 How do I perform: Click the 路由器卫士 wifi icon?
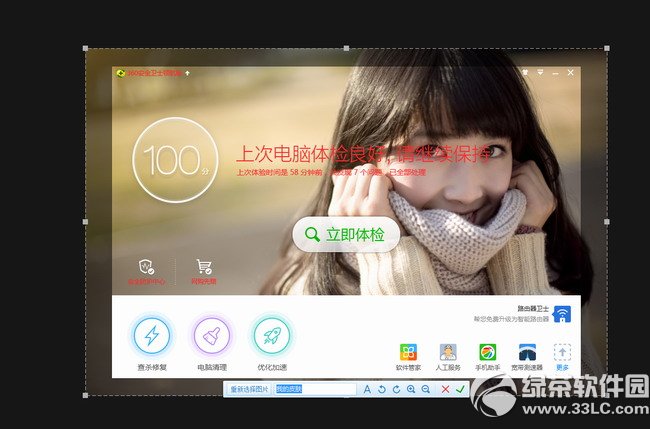click(561, 314)
